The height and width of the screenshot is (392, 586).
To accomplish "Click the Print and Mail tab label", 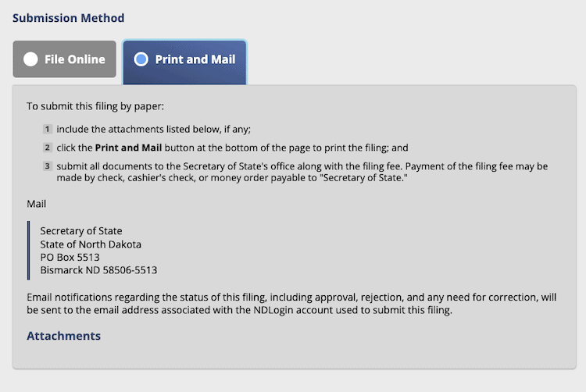I will 195,59.
